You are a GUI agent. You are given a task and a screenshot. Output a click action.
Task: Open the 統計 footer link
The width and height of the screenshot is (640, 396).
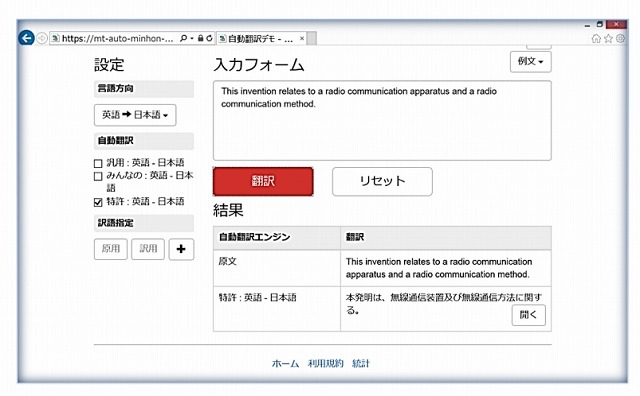click(x=361, y=363)
